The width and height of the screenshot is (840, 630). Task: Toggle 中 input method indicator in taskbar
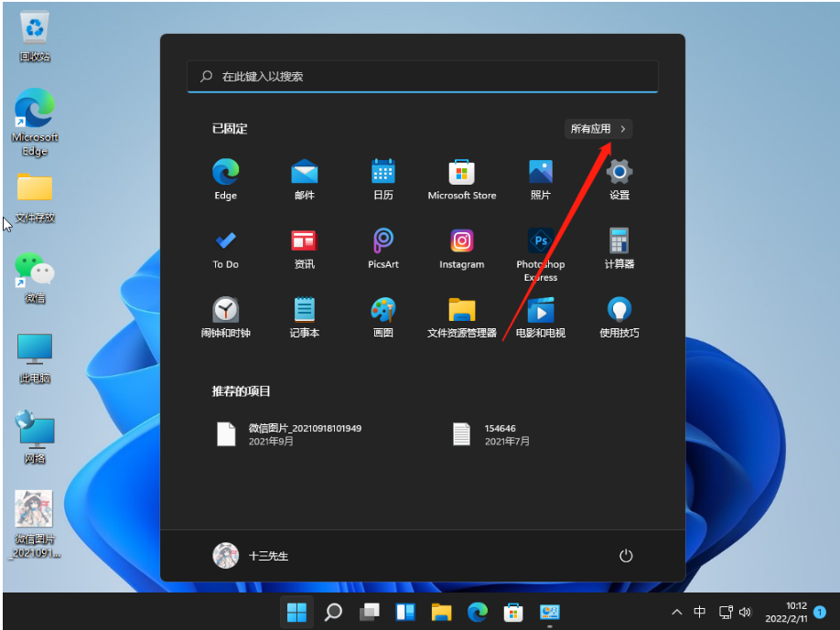[700, 612]
